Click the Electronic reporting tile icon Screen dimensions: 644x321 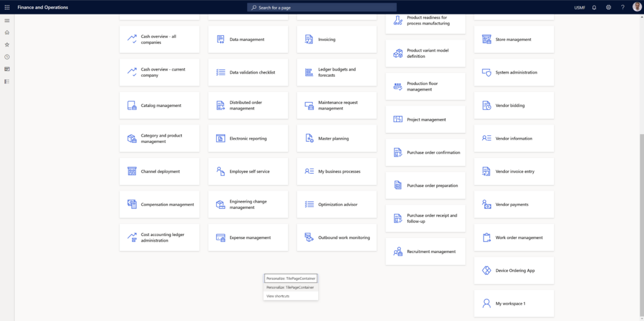[x=221, y=138]
